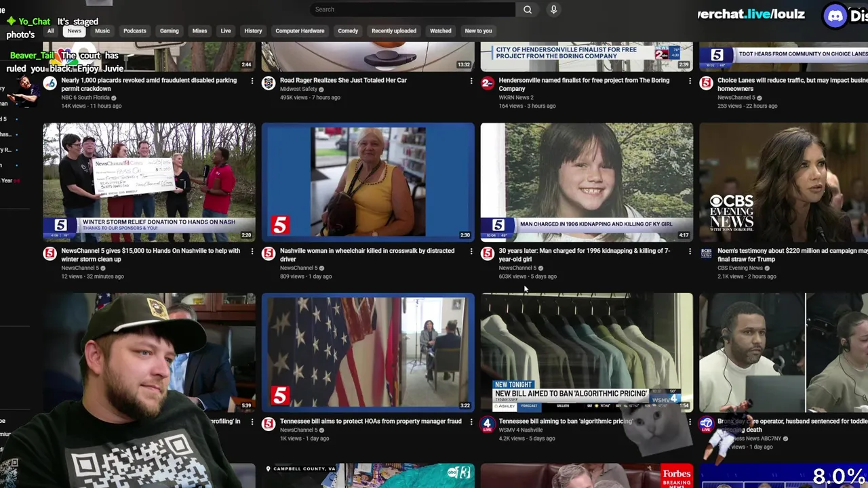Select the Computer Hardware filter chip

point(300,30)
